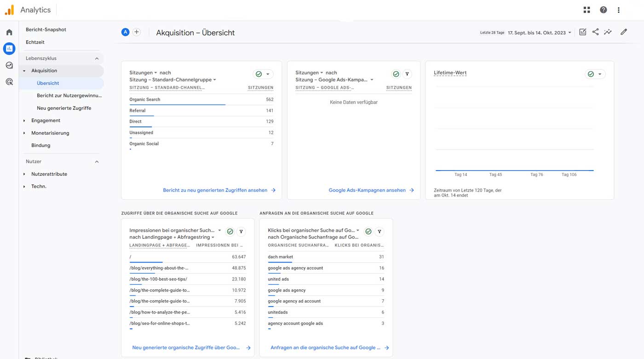
Task: Click the unitedads query row
Action: [x=326, y=313]
